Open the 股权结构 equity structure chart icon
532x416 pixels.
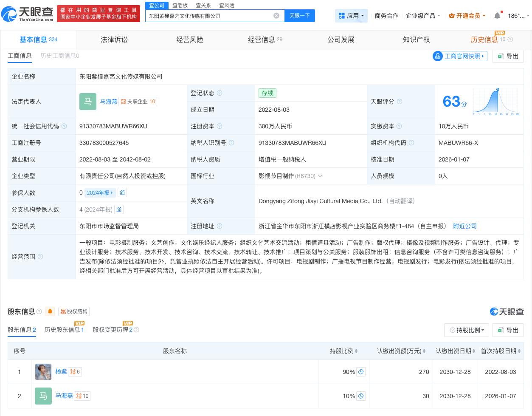coord(74,311)
